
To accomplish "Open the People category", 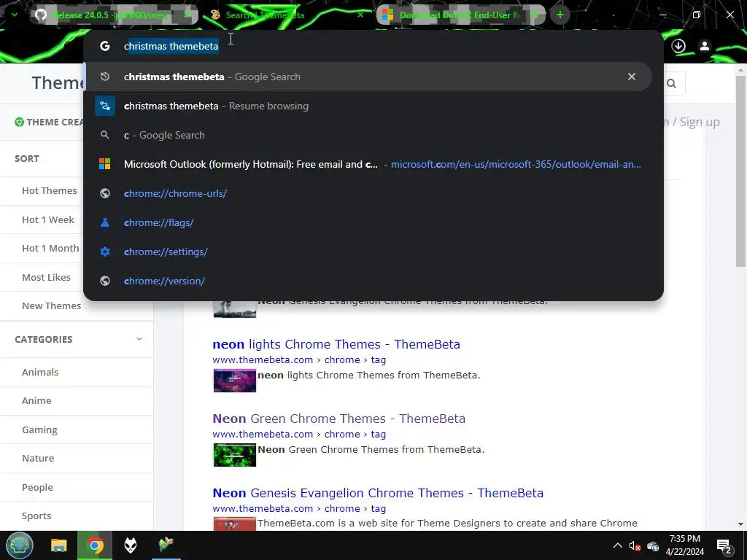I will [x=37, y=488].
